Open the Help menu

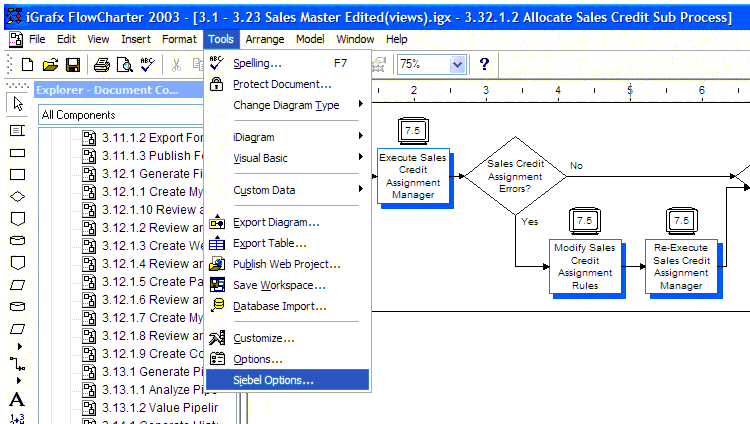[397, 39]
